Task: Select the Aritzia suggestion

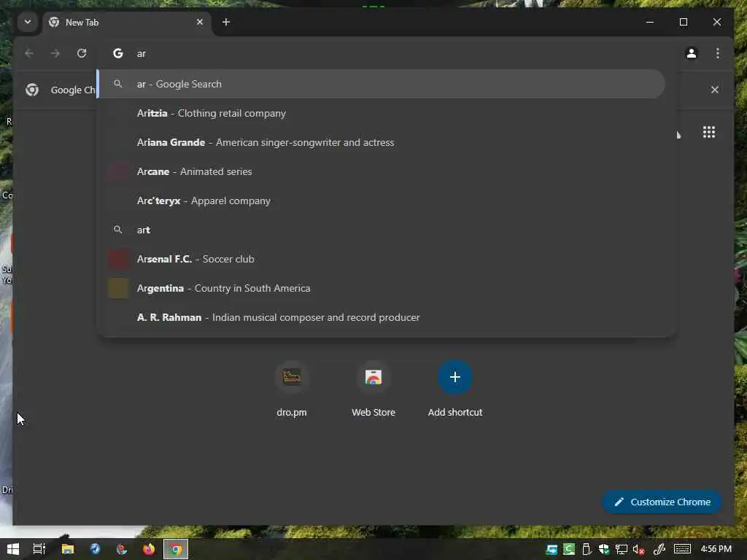Action: pyautogui.click(x=381, y=113)
